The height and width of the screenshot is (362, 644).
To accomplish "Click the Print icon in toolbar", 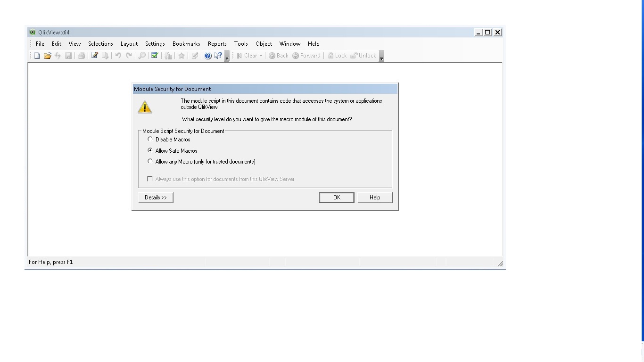I will (81, 56).
